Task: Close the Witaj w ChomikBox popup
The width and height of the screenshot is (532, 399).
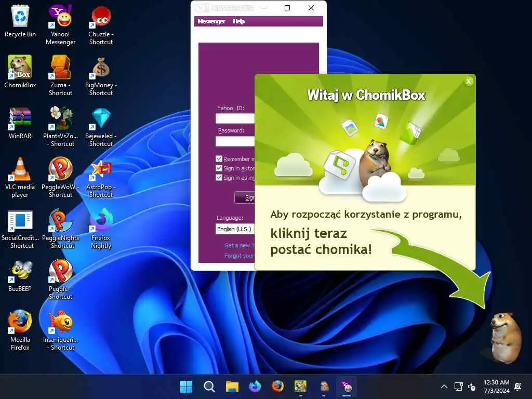Action: (x=469, y=81)
